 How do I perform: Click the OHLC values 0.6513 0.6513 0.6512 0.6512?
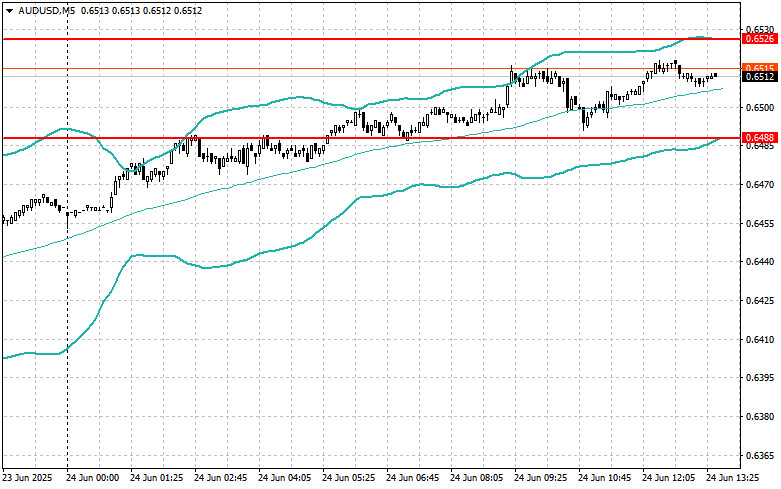point(141,10)
